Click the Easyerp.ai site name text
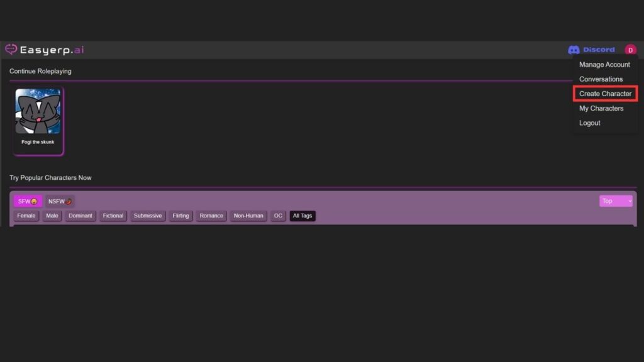644x362 pixels. pos(52,50)
